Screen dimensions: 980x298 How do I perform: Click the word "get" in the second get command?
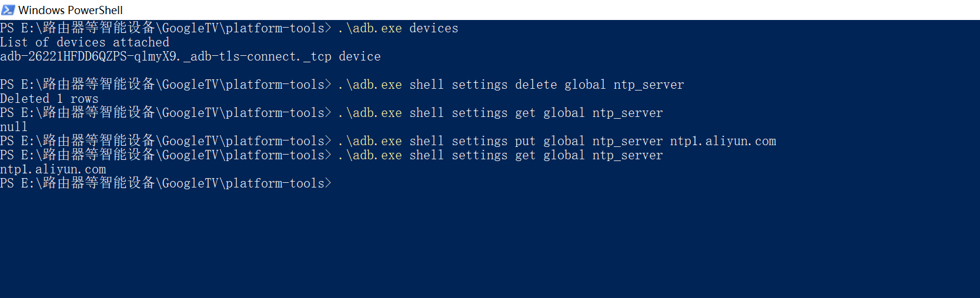(526, 155)
